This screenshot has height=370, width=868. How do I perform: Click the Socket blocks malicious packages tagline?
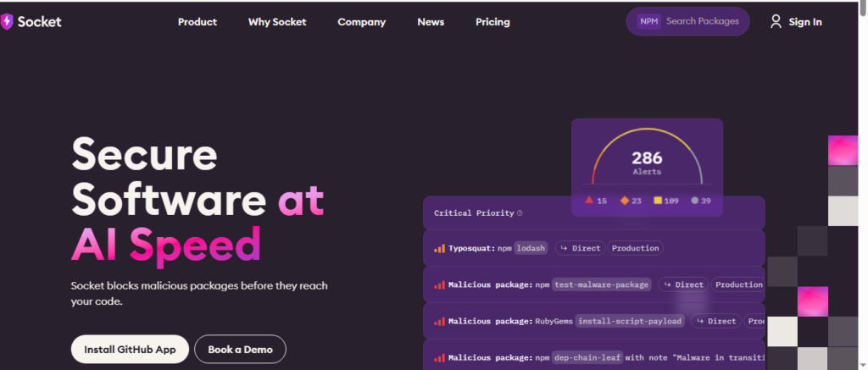(199, 294)
